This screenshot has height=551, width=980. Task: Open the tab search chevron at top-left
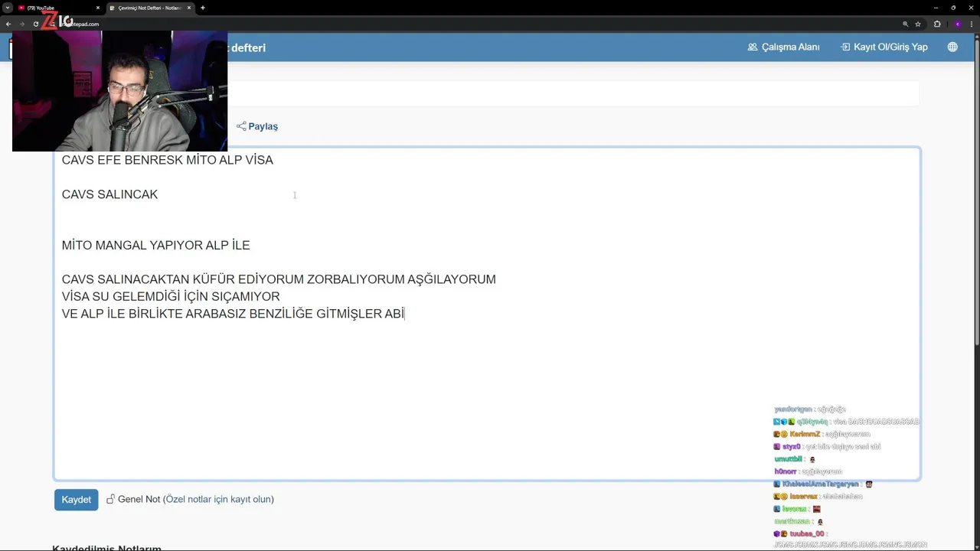[x=8, y=8]
